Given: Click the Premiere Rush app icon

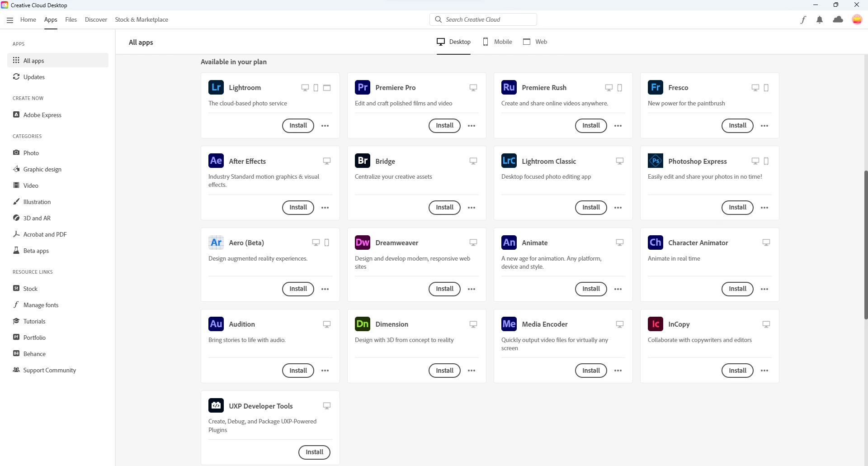Looking at the screenshot, I should pyautogui.click(x=509, y=87).
